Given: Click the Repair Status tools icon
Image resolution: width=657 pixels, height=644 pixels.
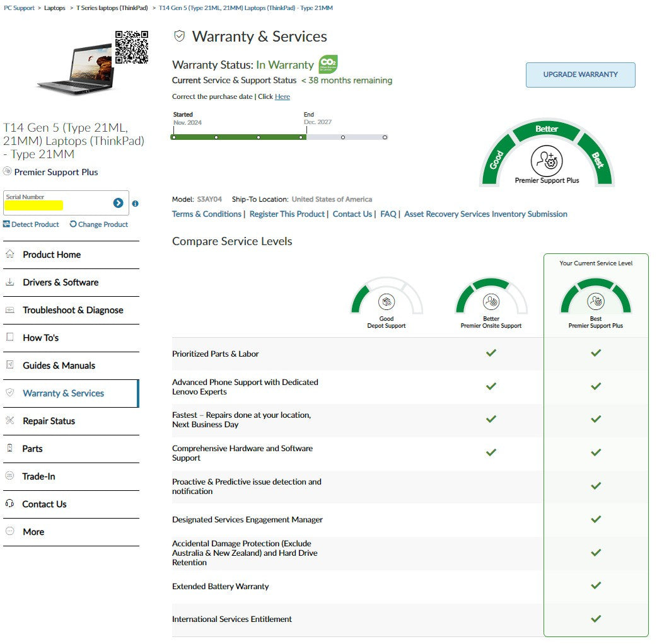Looking at the screenshot, I should tap(10, 420).
